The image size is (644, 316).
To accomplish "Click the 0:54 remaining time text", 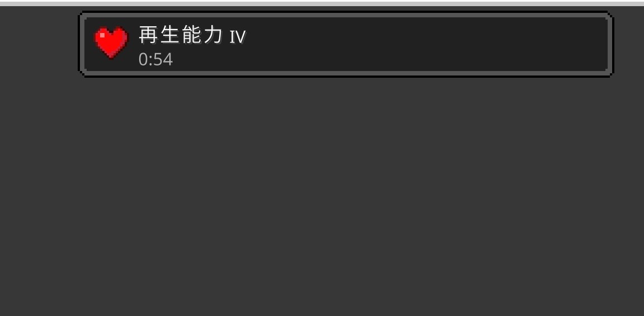I will [x=155, y=60].
